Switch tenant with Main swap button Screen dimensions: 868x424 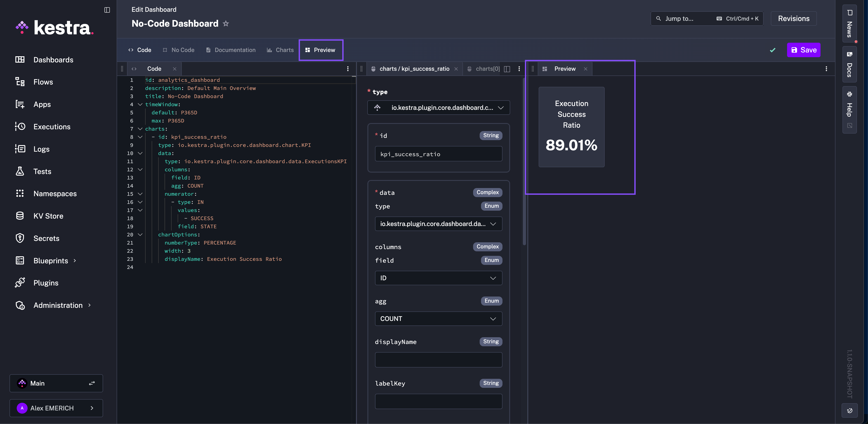coord(92,383)
